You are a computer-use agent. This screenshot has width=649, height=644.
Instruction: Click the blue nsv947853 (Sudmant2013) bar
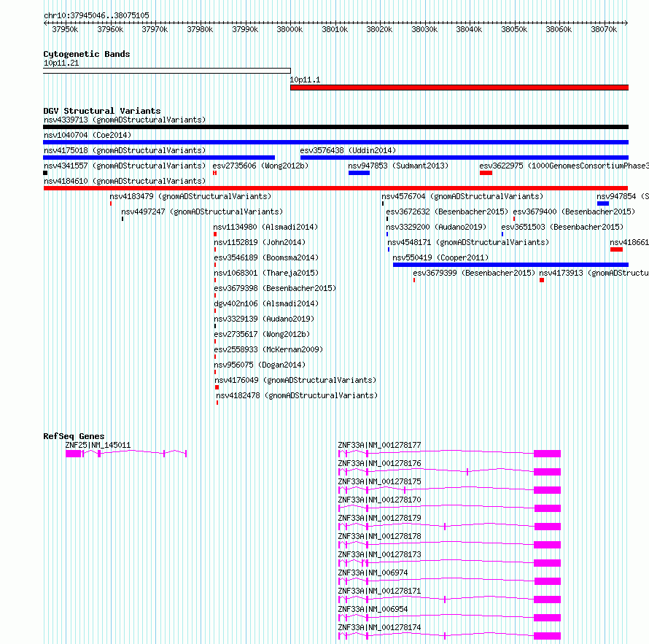359,173
